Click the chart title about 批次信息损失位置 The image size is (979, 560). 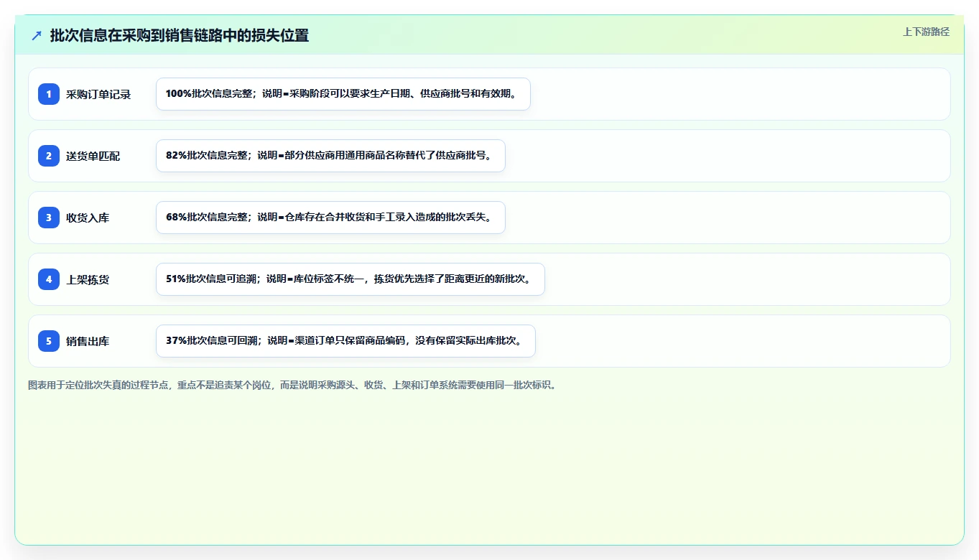tap(180, 35)
